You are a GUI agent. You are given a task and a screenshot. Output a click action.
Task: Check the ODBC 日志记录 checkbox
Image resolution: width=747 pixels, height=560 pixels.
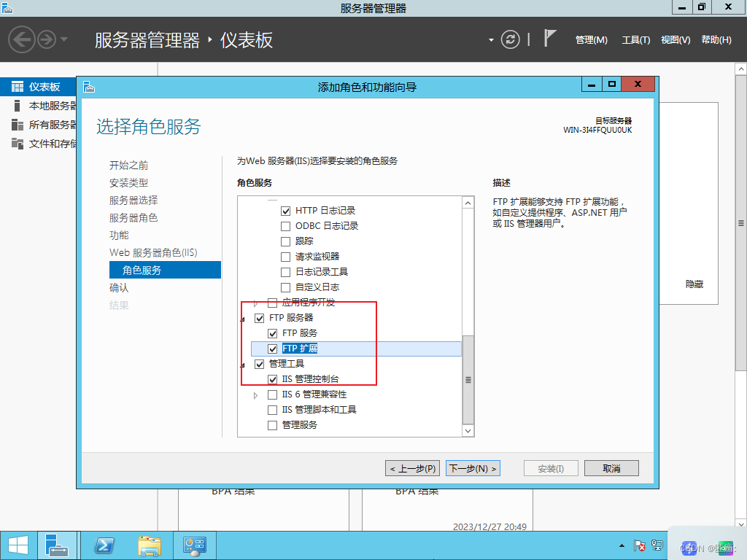point(285,226)
